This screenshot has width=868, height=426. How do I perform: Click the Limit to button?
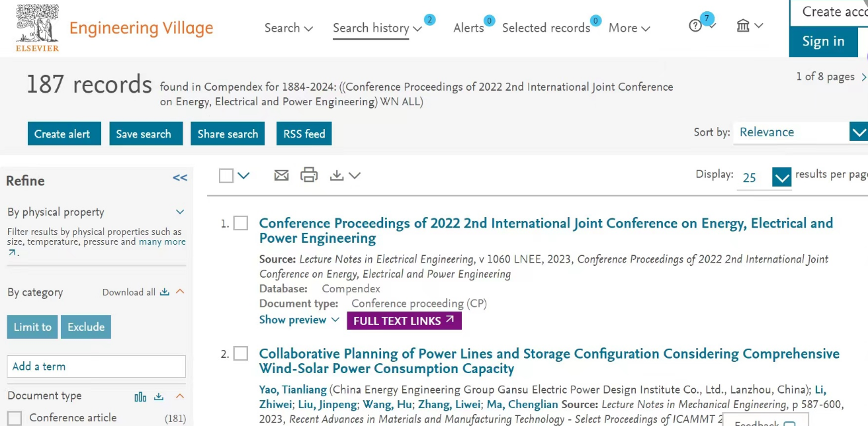[x=32, y=327]
